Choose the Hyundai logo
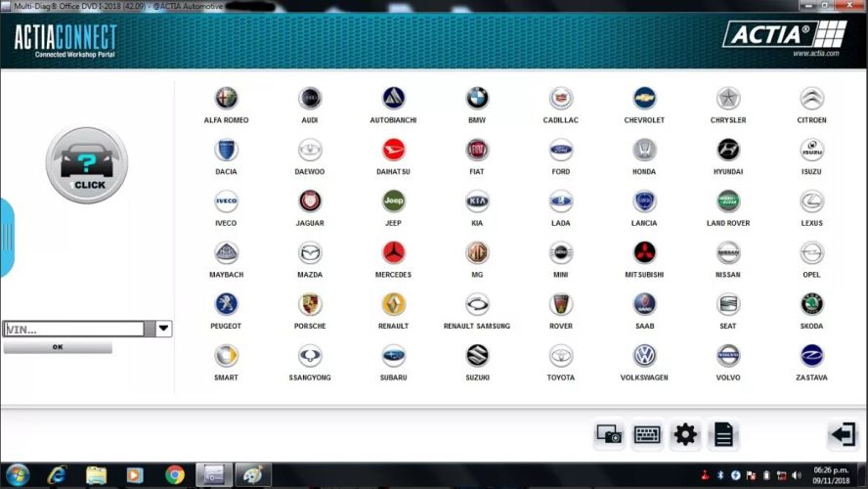This screenshot has height=489, width=868. (728, 150)
